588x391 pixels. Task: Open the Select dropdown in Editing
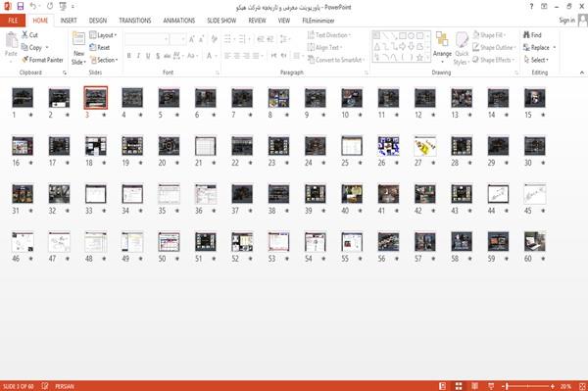(536, 60)
